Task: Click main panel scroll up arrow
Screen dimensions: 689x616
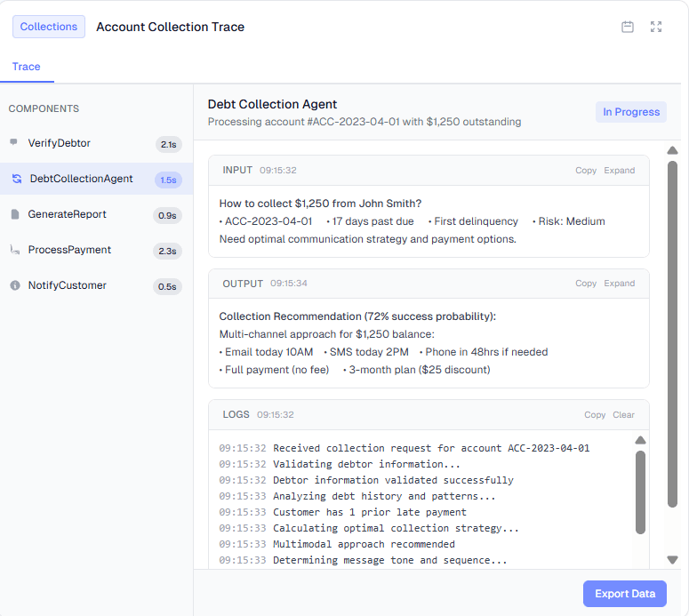Action: coord(672,151)
